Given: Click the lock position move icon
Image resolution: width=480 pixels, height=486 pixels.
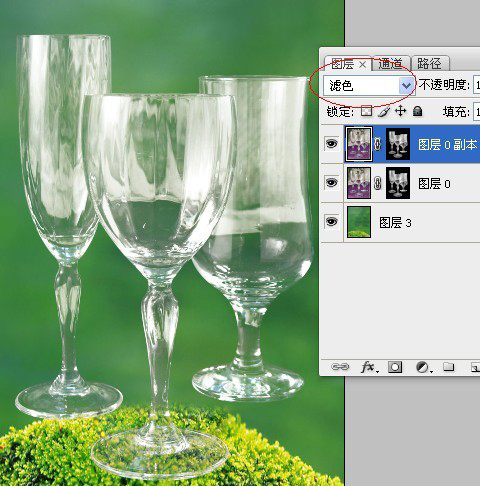Looking at the screenshot, I should (400, 111).
